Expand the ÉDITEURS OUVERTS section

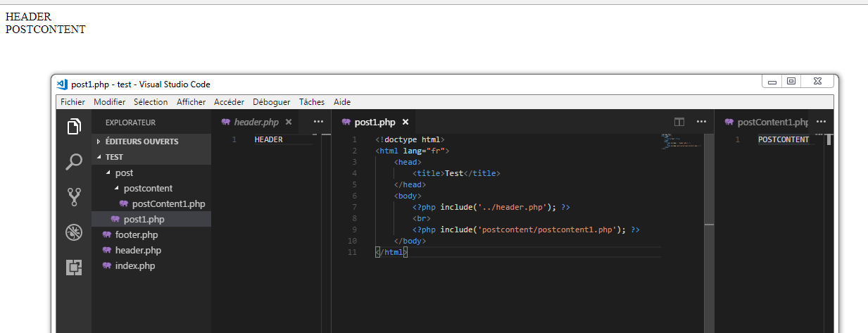[x=151, y=142]
